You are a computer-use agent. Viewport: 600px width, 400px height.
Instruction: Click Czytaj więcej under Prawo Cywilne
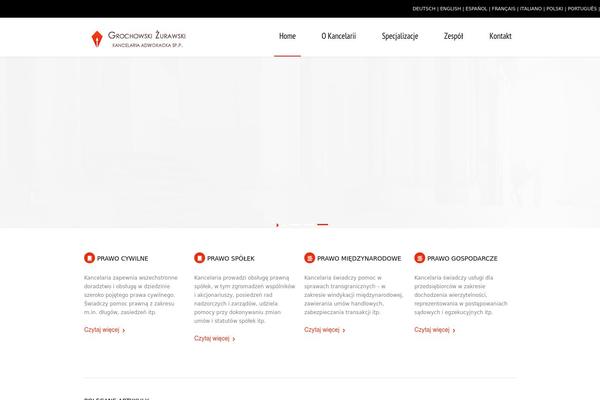pos(104,330)
